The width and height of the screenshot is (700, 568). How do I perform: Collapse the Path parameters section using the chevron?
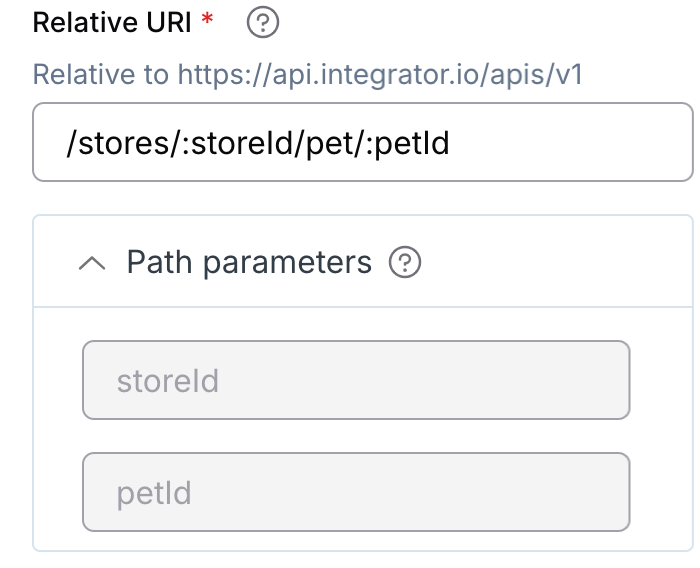pos(92,263)
